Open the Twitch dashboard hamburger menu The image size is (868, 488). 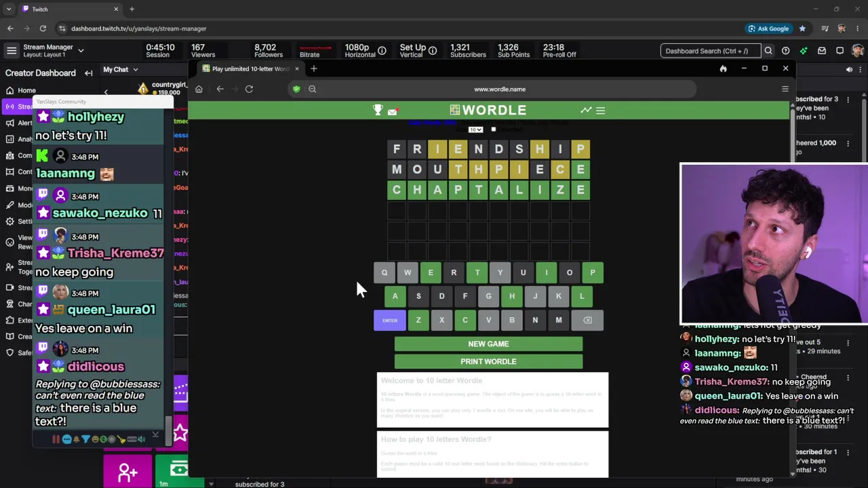[12, 51]
